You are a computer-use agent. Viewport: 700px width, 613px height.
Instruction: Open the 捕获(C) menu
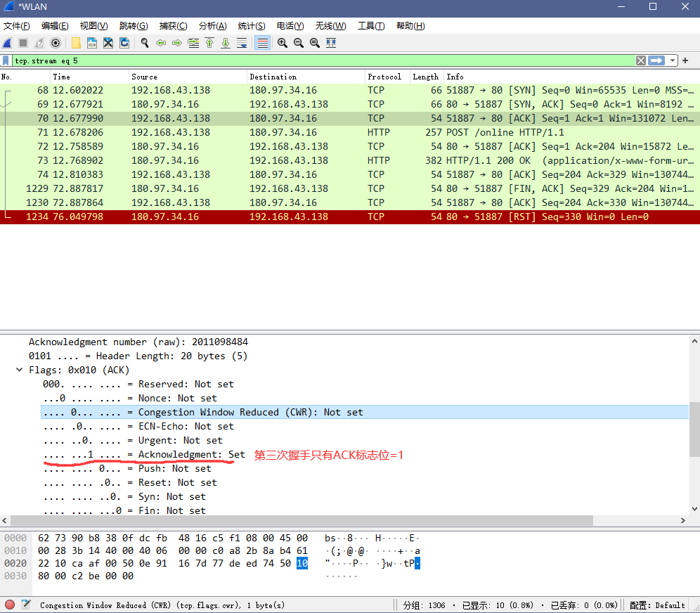(x=173, y=25)
